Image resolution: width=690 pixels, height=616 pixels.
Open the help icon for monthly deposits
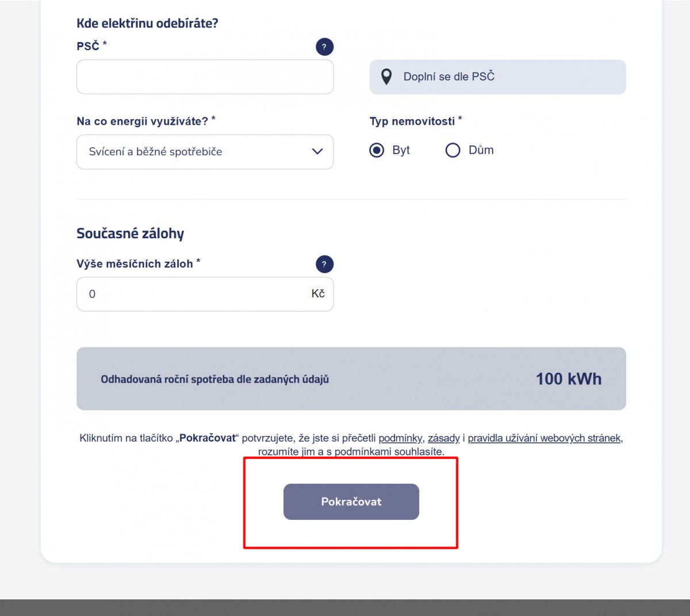[324, 264]
